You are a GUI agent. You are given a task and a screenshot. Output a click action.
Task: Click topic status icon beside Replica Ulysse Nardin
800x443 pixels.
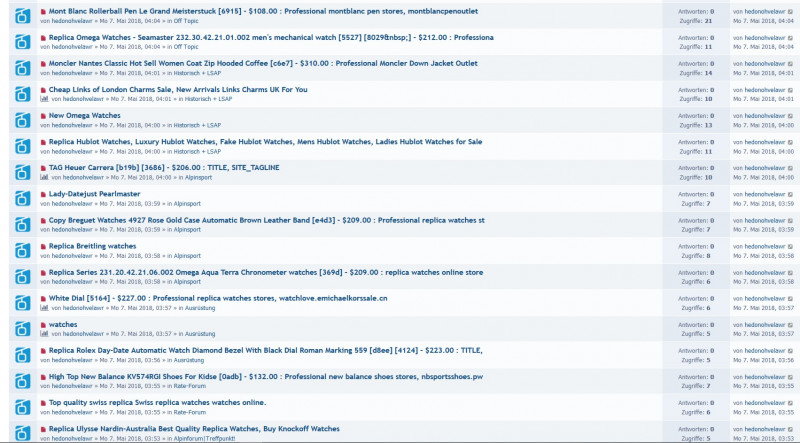(x=20, y=431)
